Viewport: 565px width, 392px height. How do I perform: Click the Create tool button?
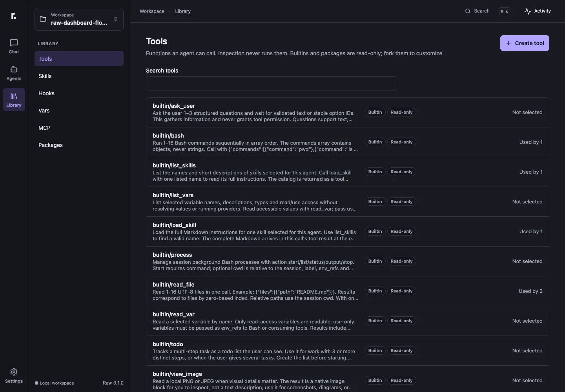(525, 43)
